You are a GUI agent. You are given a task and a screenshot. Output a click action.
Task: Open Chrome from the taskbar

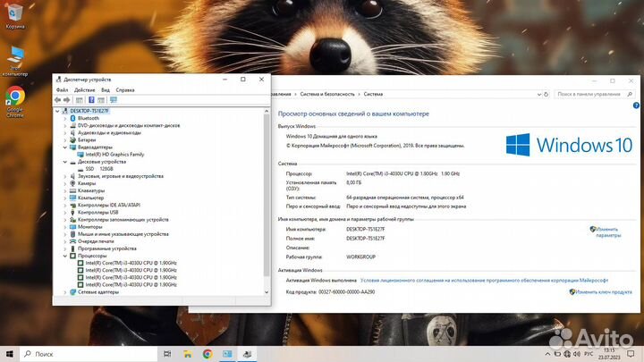pos(208,354)
